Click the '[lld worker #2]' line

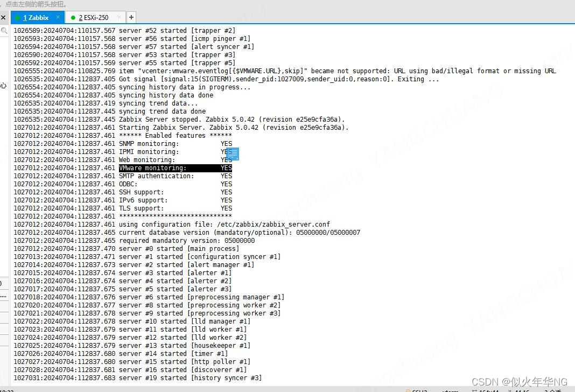130,338
